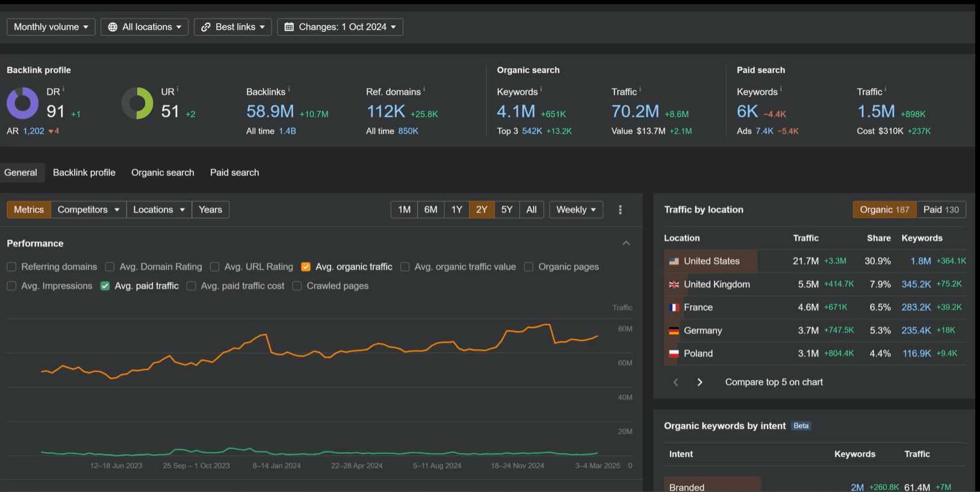Click the France flag icon
This screenshot has width=980, height=492.
pyautogui.click(x=674, y=307)
